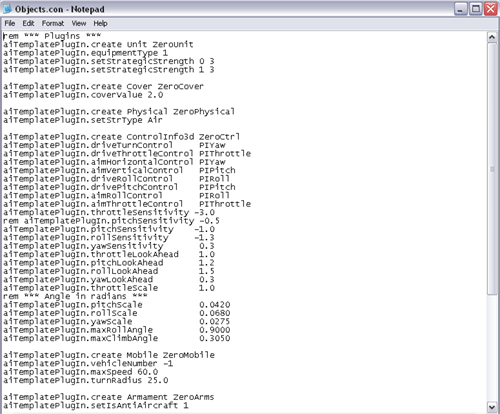Click the scrollbar up arrow
The width and height of the screenshot is (500, 414).
click(x=492, y=37)
